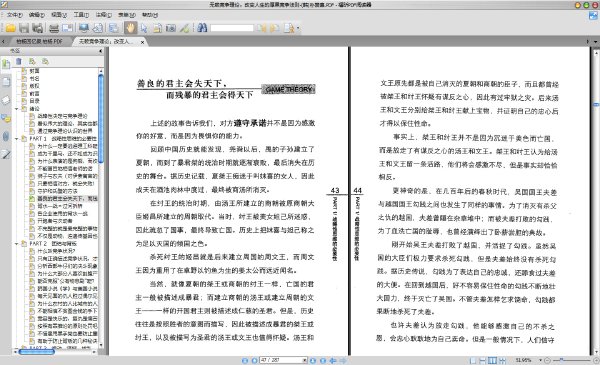Open the attachments paperclip panel
Image resolution: width=600 pixels, height=365 pixels.
pyautogui.click(x=6, y=136)
